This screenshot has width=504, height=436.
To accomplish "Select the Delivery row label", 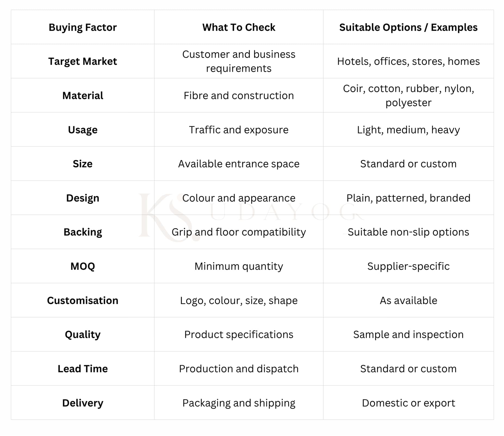I will coord(82,403).
